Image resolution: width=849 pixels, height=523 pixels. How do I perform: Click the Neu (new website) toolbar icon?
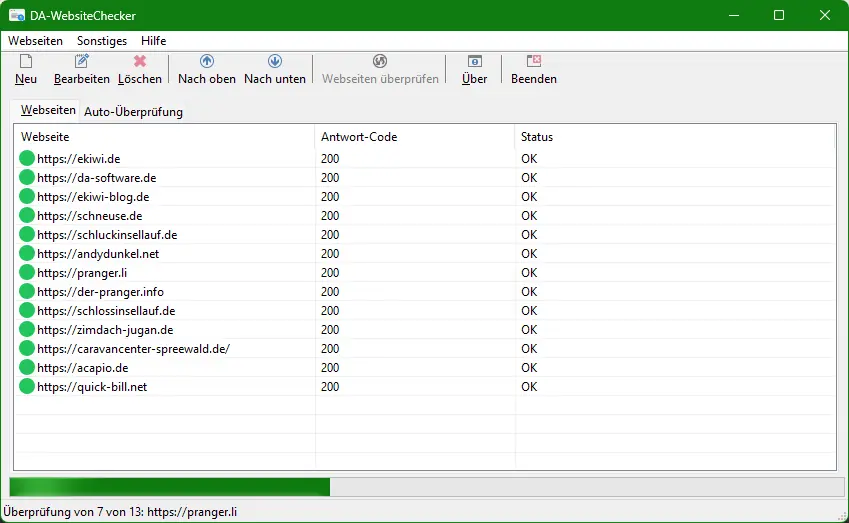pyautogui.click(x=26, y=62)
